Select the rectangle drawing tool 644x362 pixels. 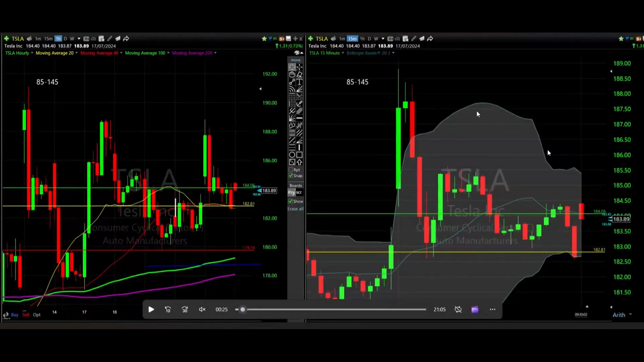(x=299, y=155)
